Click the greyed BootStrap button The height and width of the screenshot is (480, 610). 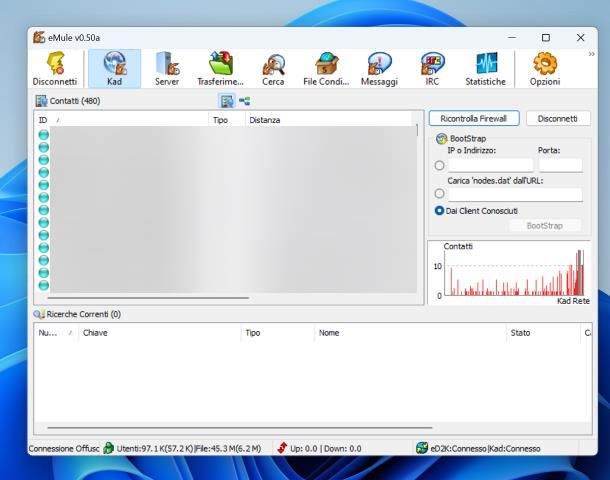pyautogui.click(x=545, y=226)
